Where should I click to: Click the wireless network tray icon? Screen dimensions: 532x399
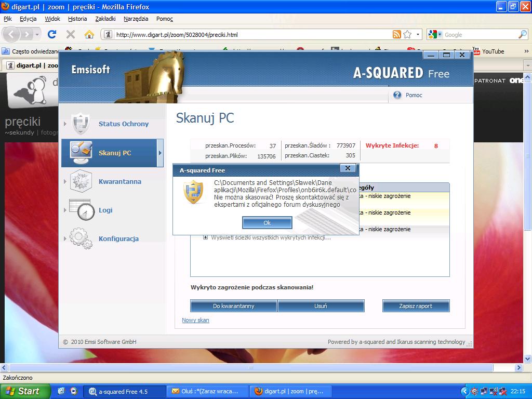click(x=494, y=392)
